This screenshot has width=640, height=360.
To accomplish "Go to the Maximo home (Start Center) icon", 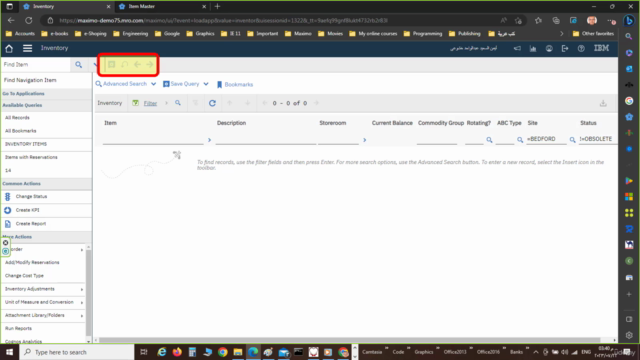I will (x=9, y=49).
